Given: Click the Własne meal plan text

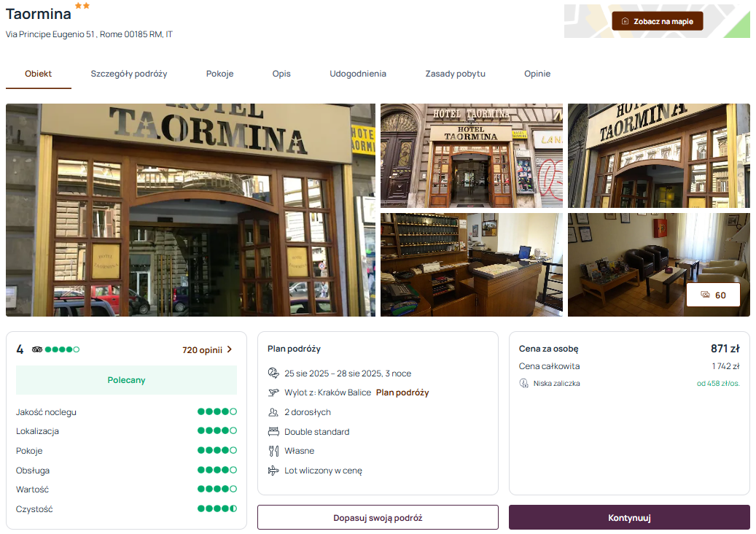Looking at the screenshot, I should coord(300,451).
